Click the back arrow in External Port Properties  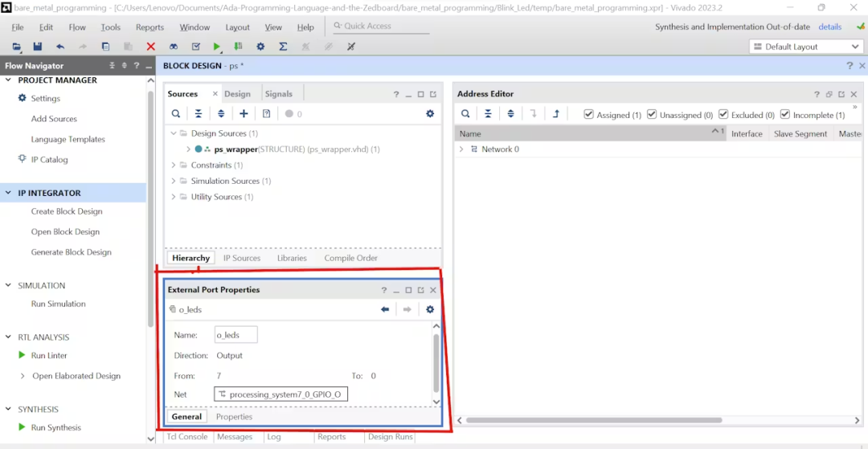385,310
